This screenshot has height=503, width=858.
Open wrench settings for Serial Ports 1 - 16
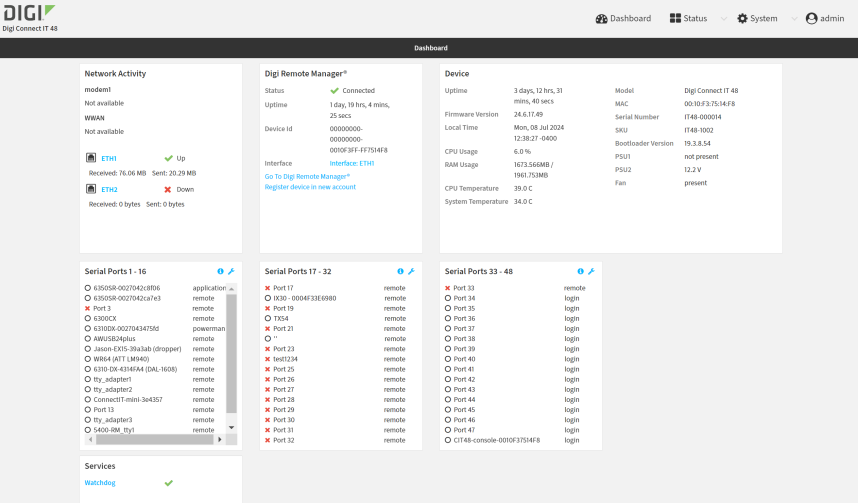coord(231,271)
